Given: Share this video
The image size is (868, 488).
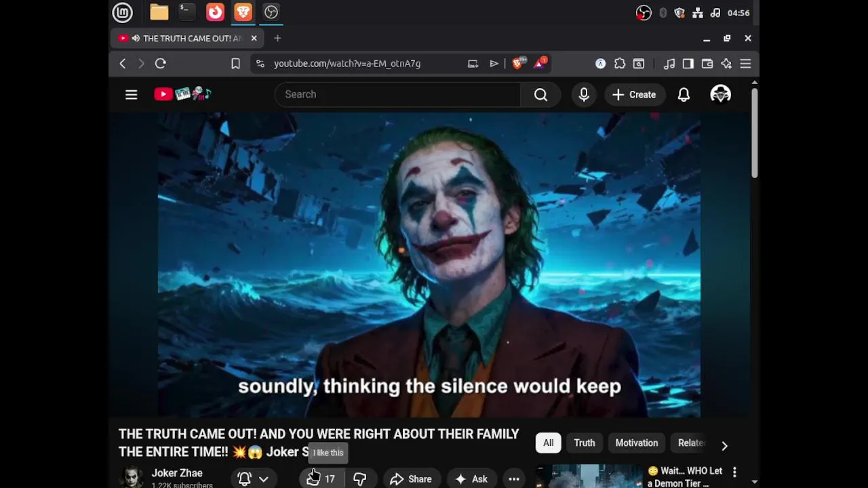Looking at the screenshot, I should (411, 479).
